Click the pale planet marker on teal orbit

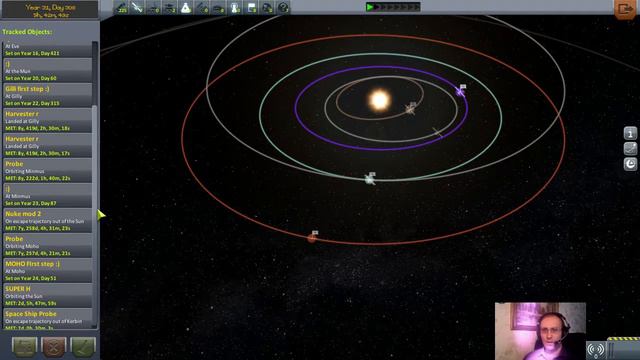[x=370, y=179]
